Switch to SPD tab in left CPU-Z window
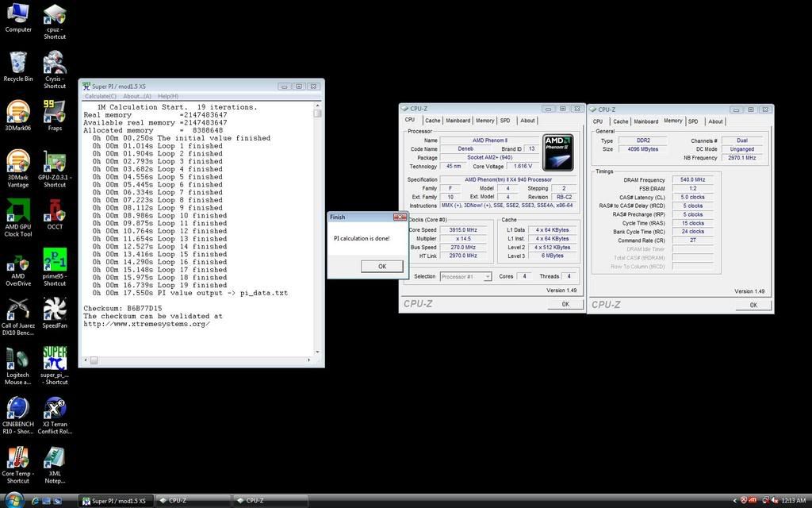This screenshot has width=812, height=508. tap(505, 121)
